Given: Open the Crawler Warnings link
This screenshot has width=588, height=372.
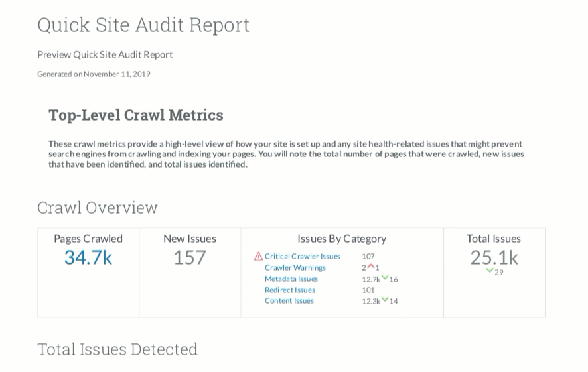Looking at the screenshot, I should [x=295, y=268].
